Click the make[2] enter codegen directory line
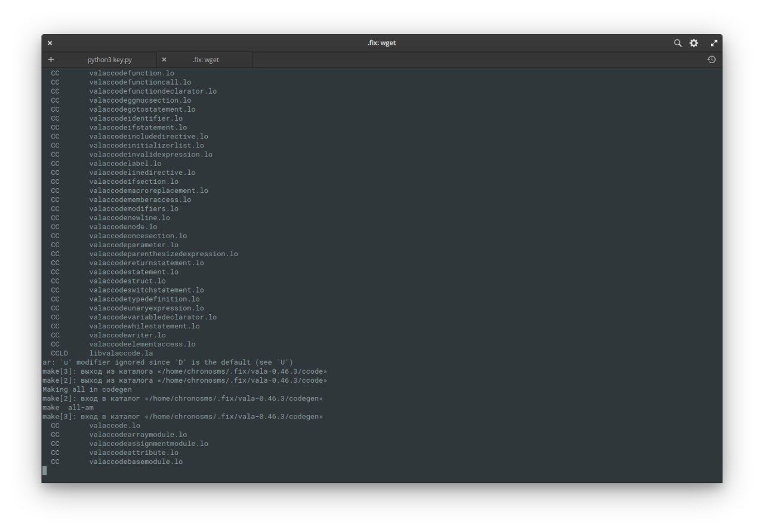The image size is (764, 532). pyautogui.click(x=183, y=398)
